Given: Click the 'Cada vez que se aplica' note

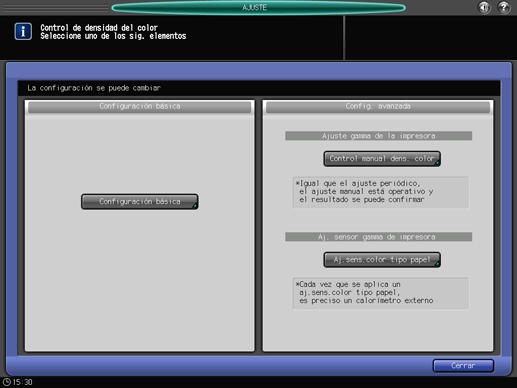Looking at the screenshot, I should point(381,293).
